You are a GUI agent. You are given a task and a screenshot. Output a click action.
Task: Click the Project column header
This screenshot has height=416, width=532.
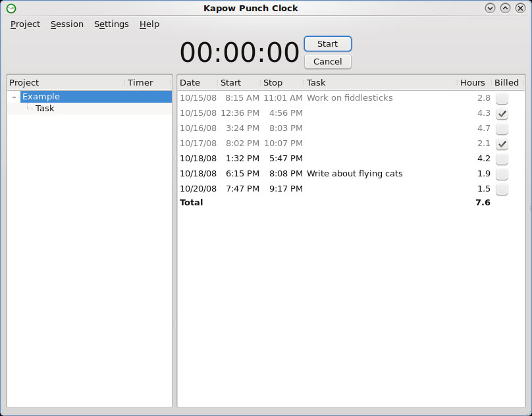pyautogui.click(x=66, y=82)
